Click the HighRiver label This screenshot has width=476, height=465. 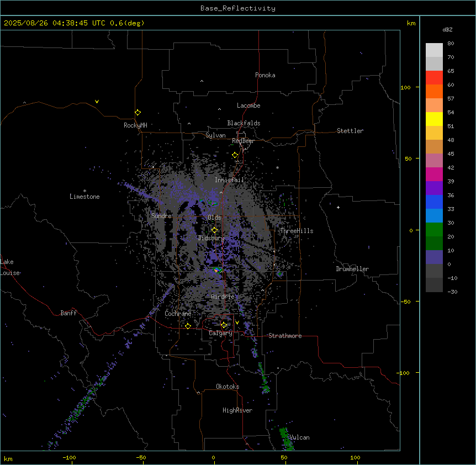237,410
